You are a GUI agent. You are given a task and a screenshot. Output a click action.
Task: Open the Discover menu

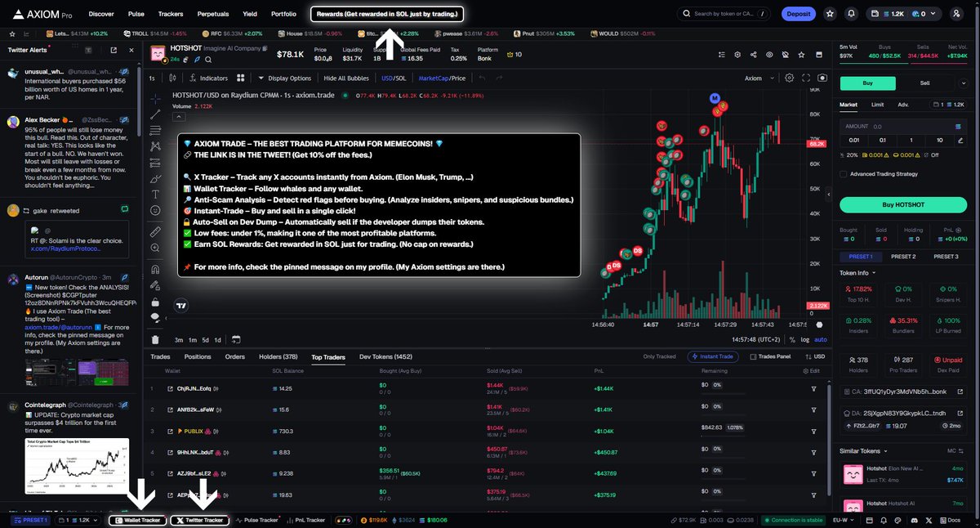click(x=101, y=14)
